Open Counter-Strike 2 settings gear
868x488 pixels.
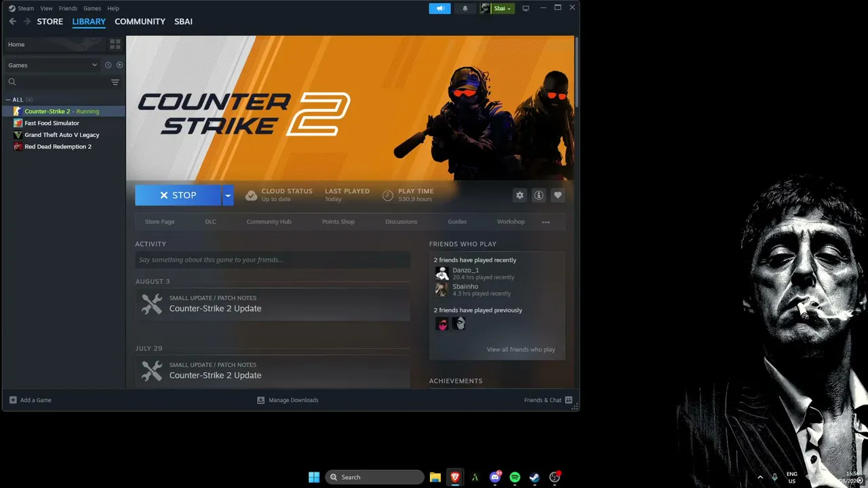tap(520, 195)
